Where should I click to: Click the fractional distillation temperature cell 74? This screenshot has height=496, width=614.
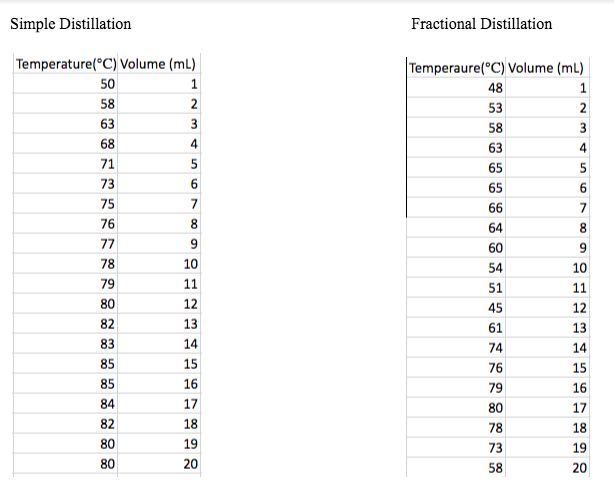click(456, 347)
